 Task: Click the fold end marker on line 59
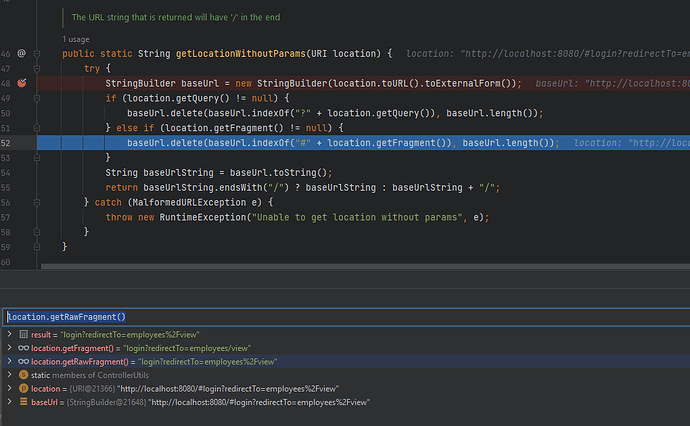tap(37, 247)
